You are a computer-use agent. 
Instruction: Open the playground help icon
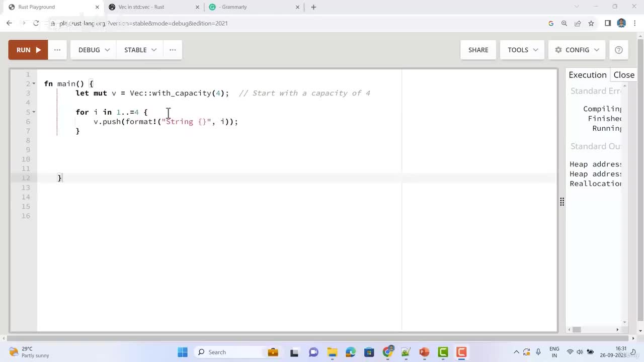pyautogui.click(x=619, y=50)
